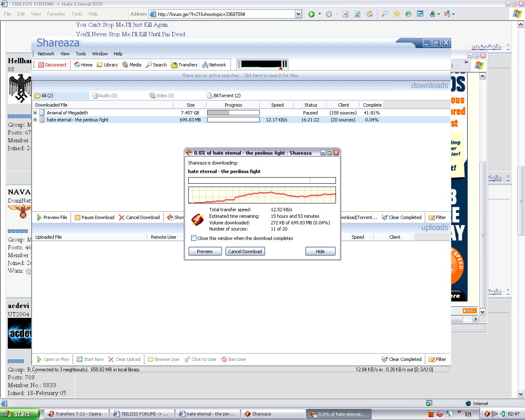Expand the 'hate eternal - the perilous fight' row
525x420 pixels.
point(35,120)
